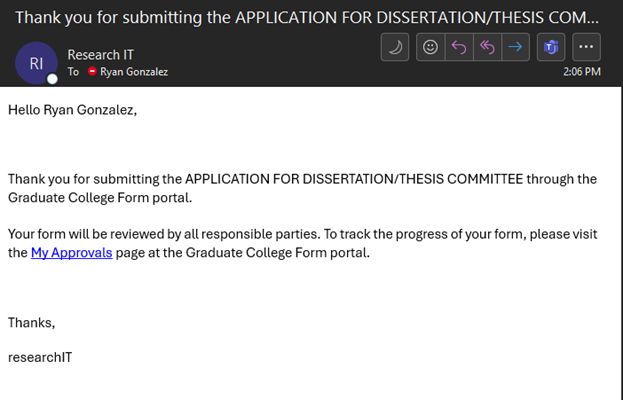Click the "To" recipients label
This screenshot has height=400, width=623.
click(x=73, y=72)
